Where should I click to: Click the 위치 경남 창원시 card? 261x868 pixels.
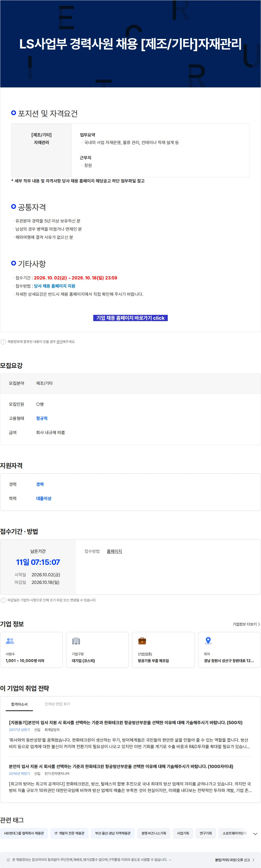(x=229, y=650)
